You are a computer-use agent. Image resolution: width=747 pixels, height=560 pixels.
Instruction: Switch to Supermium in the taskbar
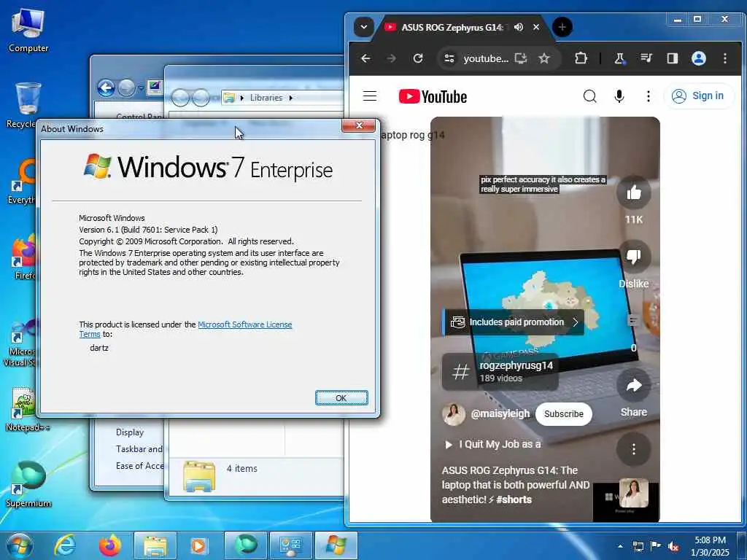246,545
